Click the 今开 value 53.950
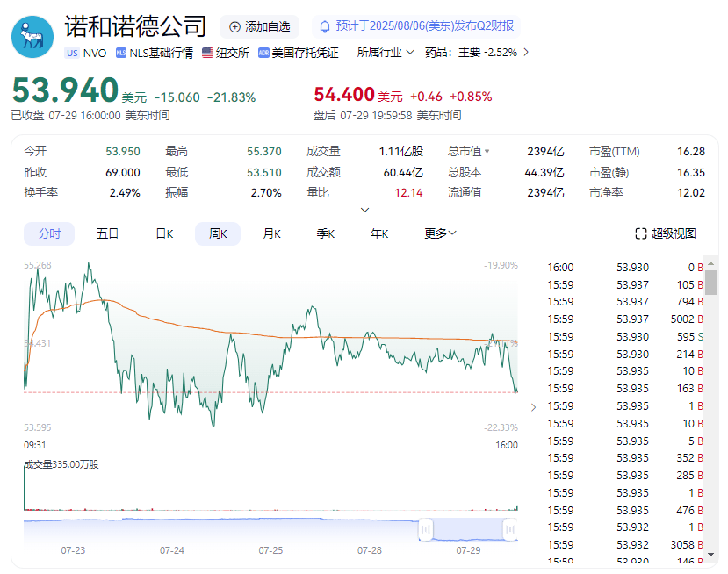This screenshot has height=574, width=728. coord(123,152)
